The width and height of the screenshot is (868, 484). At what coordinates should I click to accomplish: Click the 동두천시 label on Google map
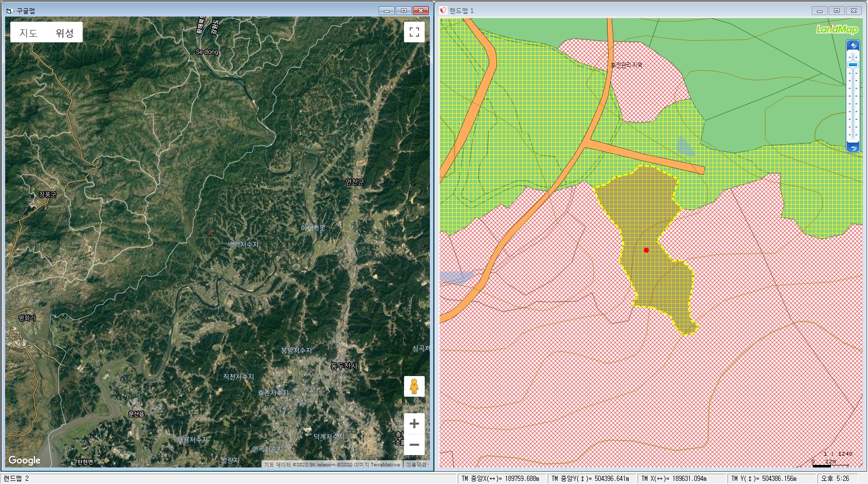[344, 366]
